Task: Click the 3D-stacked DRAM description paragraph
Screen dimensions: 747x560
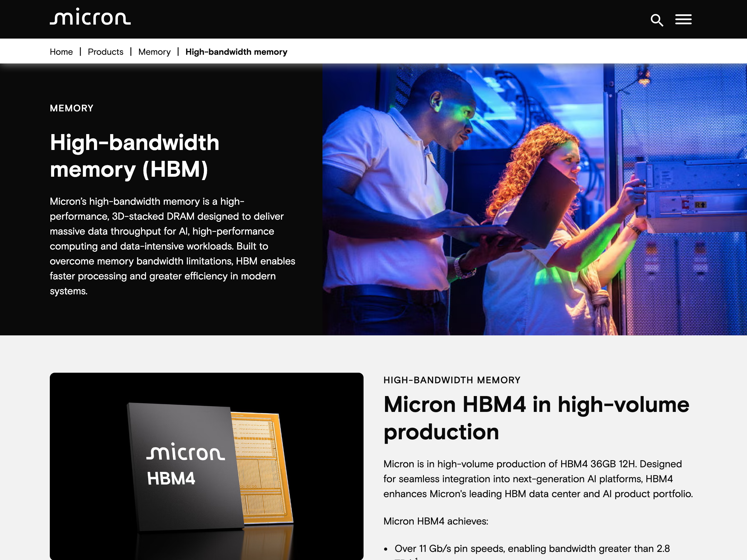Action: 172,246
